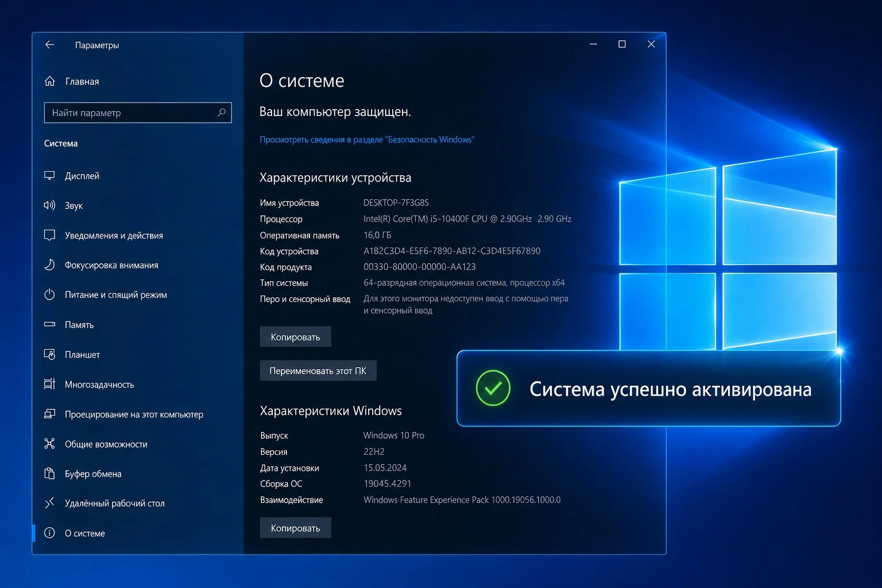Click the Найти параметр search field
The height and width of the screenshot is (588, 882).
click(138, 113)
